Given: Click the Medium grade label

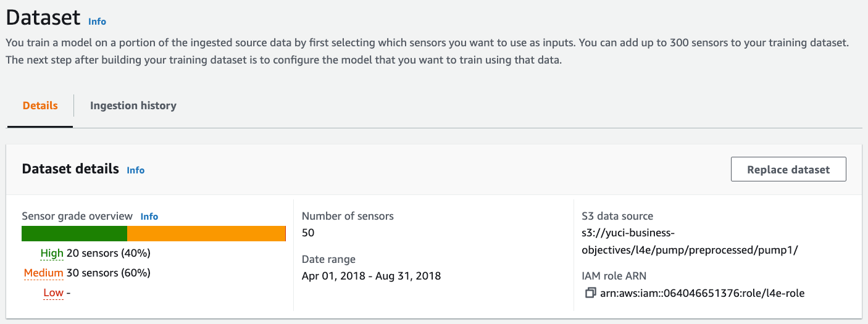Looking at the screenshot, I should click(43, 273).
